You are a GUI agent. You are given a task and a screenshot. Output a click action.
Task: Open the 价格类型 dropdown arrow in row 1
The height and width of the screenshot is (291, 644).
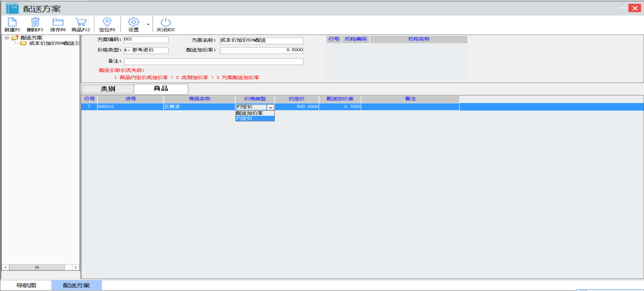pos(271,107)
